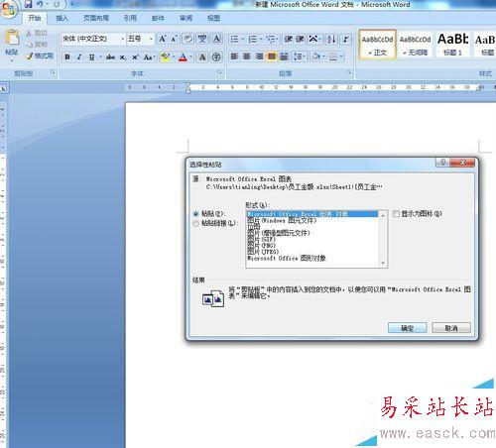The image size is (496, 448).
Task: Increase paragraph indent
Action: point(300,39)
